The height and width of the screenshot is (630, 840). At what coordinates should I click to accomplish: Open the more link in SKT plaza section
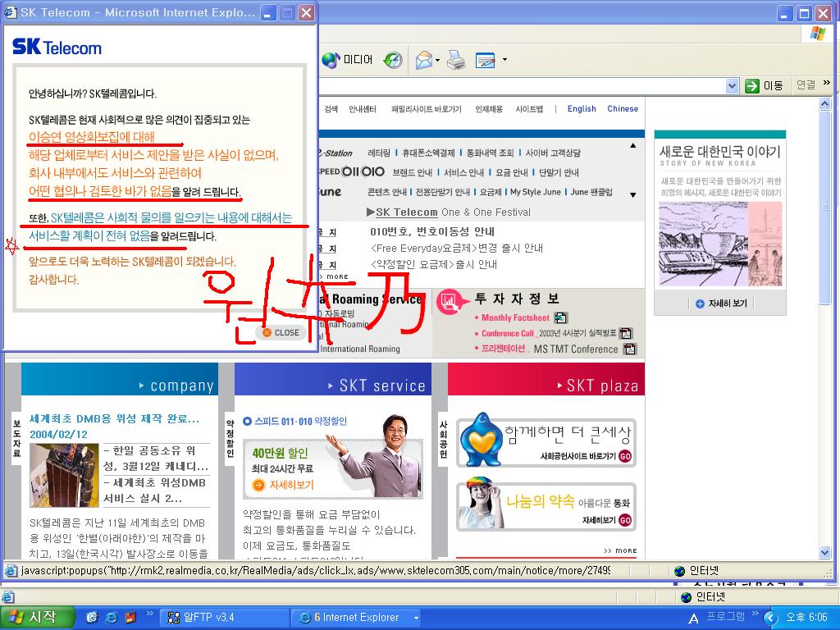tap(620, 550)
